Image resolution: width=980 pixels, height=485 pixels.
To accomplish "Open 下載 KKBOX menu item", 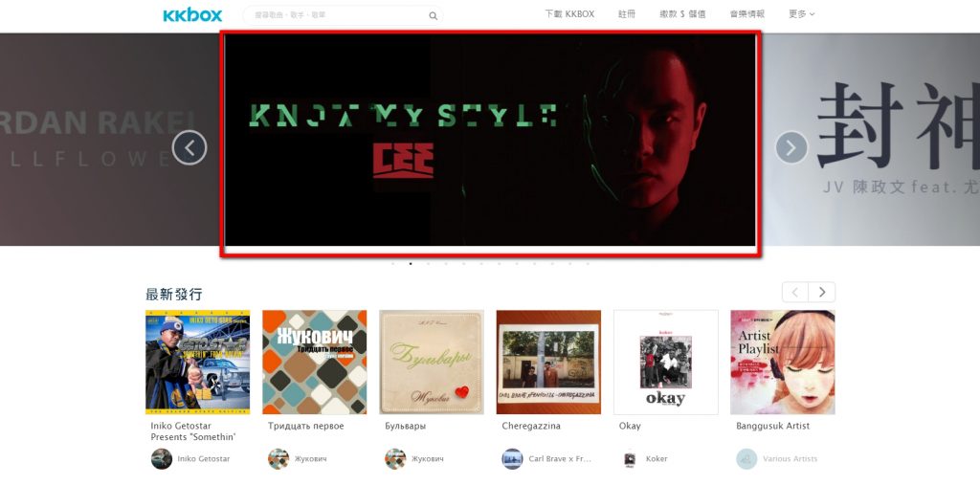I will click(x=569, y=13).
